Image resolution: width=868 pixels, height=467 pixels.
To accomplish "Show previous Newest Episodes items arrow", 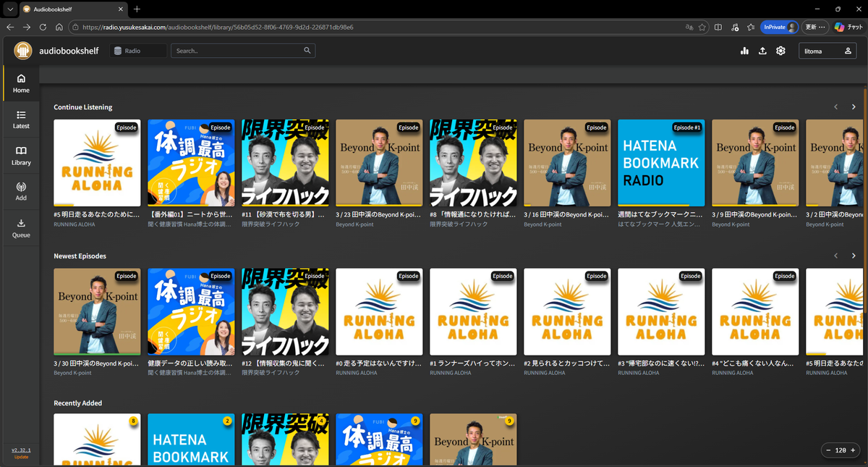I will point(836,256).
